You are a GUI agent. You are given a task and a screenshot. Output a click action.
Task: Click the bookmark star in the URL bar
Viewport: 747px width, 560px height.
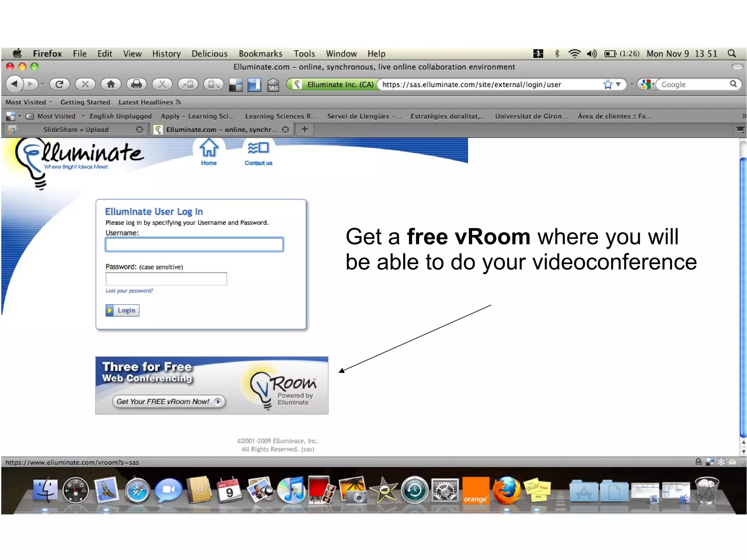click(607, 85)
